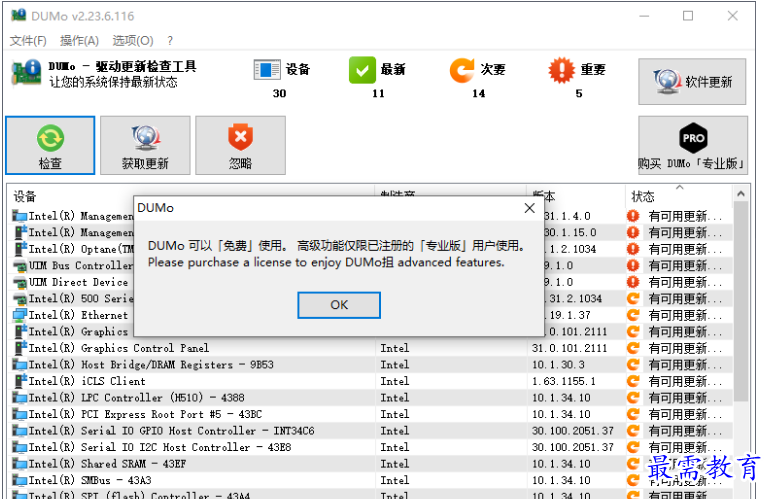Click the green Latest (最新) checkmark icon
The image size is (769, 499).
362,70
